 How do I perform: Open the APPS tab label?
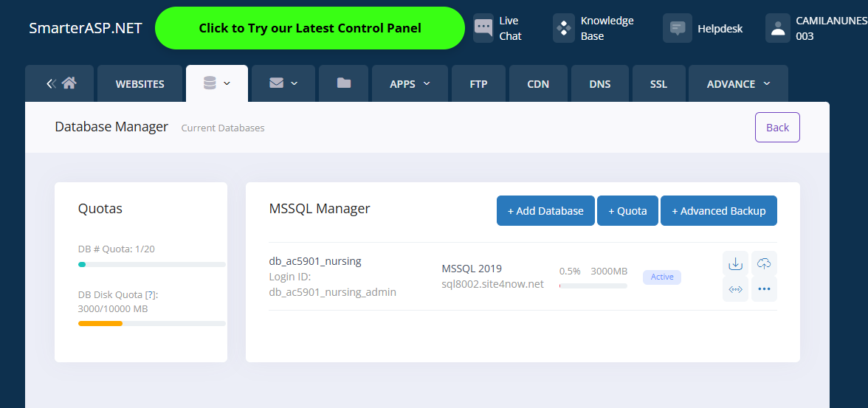402,84
